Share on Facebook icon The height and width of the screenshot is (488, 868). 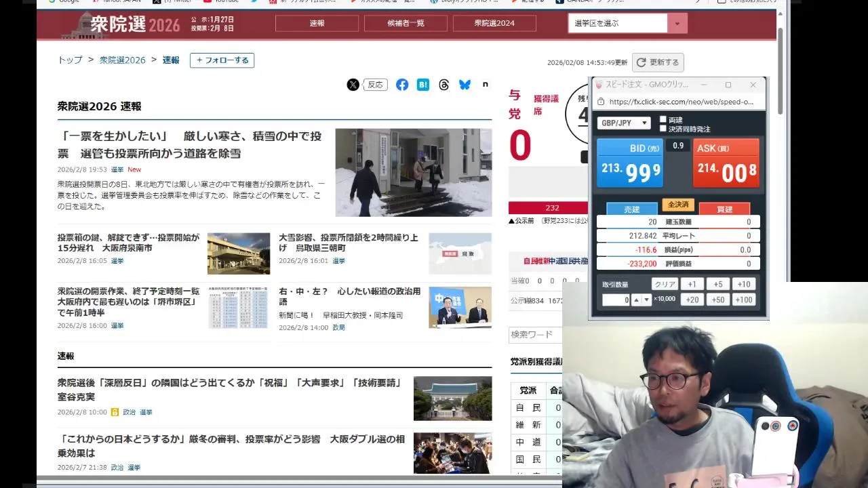coord(402,85)
